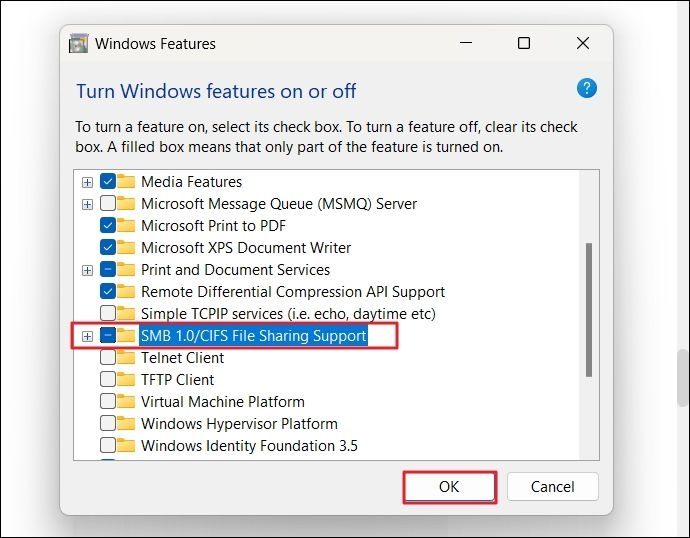Toggle the Microsoft Message Queue Server checkbox

[x=108, y=204]
